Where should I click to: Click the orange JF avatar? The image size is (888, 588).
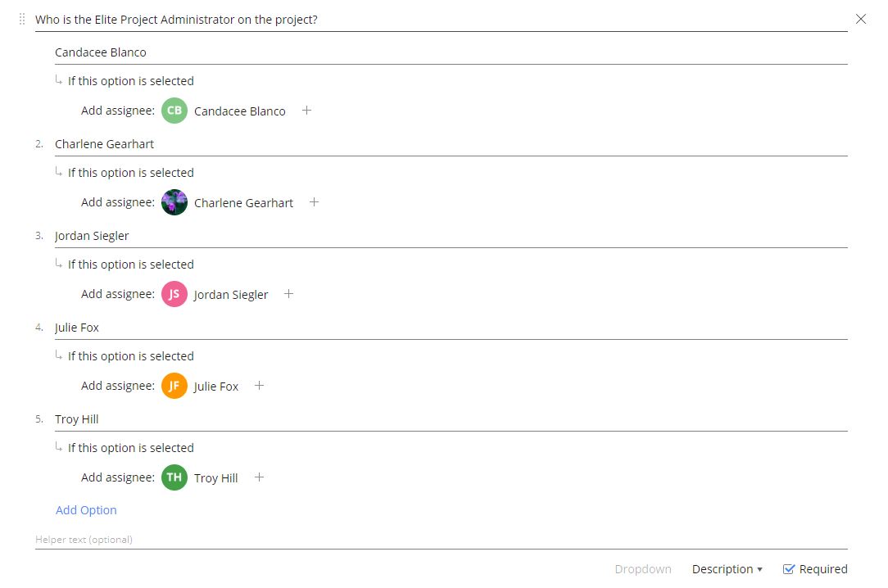point(174,386)
